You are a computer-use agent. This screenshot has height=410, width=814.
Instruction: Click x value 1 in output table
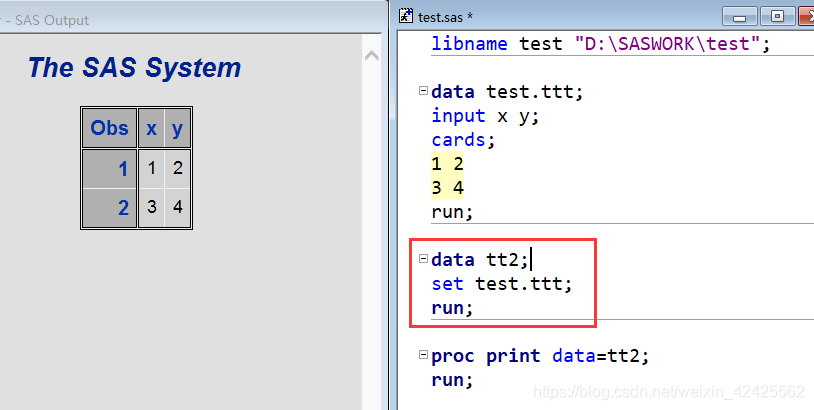tap(152, 169)
